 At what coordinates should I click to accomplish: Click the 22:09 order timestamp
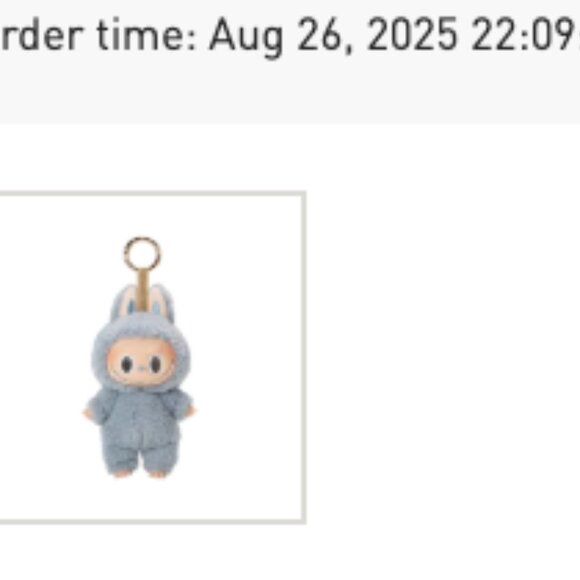click(x=523, y=34)
